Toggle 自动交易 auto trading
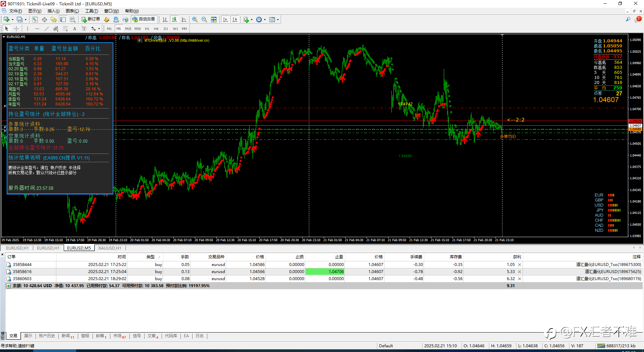Viewport: 644px width, 352px height. [x=144, y=19]
